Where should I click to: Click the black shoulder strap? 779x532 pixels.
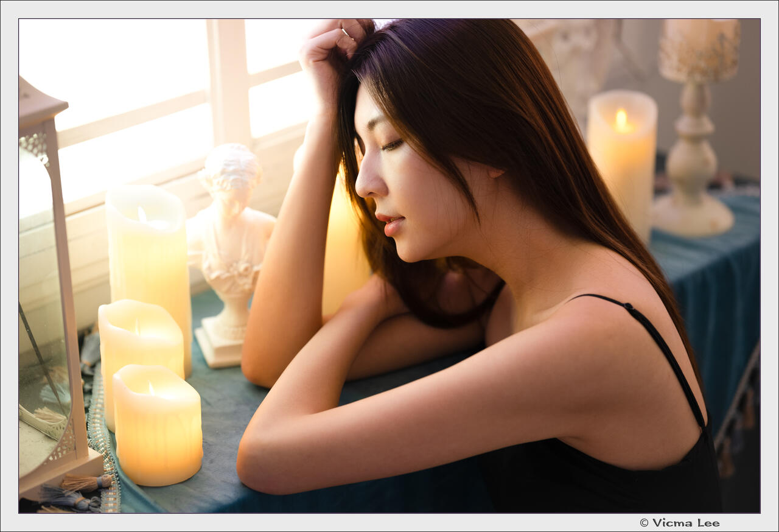click(663, 353)
